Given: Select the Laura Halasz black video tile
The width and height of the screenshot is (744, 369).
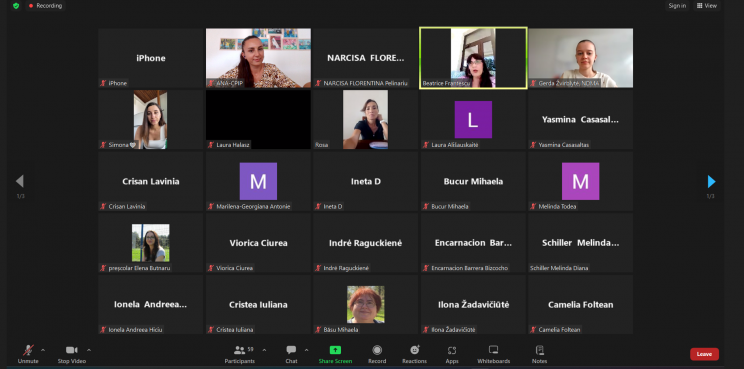Looking at the screenshot, I should [258, 120].
